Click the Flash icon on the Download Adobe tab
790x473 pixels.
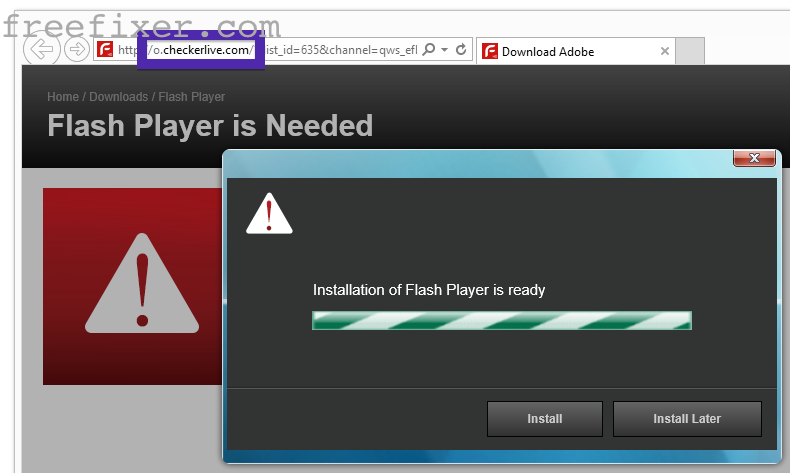490,51
